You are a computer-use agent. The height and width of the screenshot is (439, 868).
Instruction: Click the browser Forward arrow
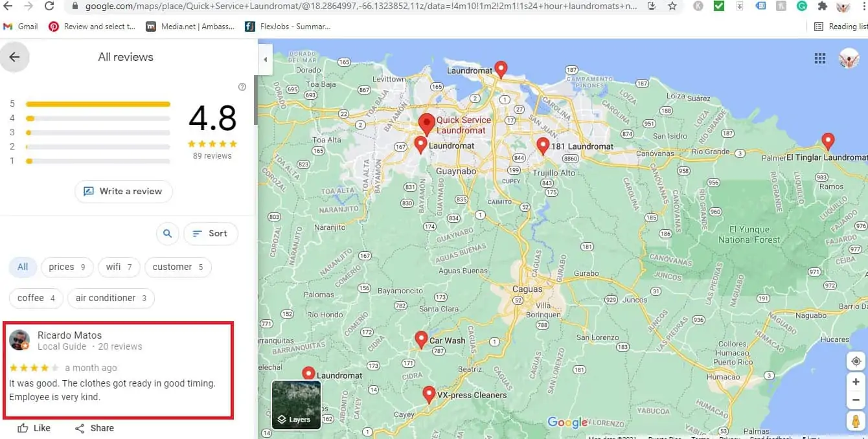click(x=28, y=6)
